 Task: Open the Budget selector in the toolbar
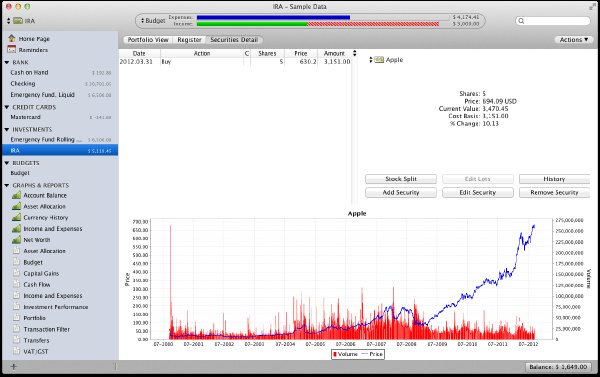153,21
